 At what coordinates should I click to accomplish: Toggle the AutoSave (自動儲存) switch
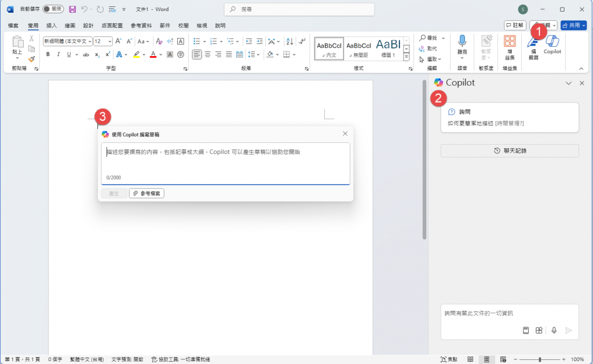53,9
